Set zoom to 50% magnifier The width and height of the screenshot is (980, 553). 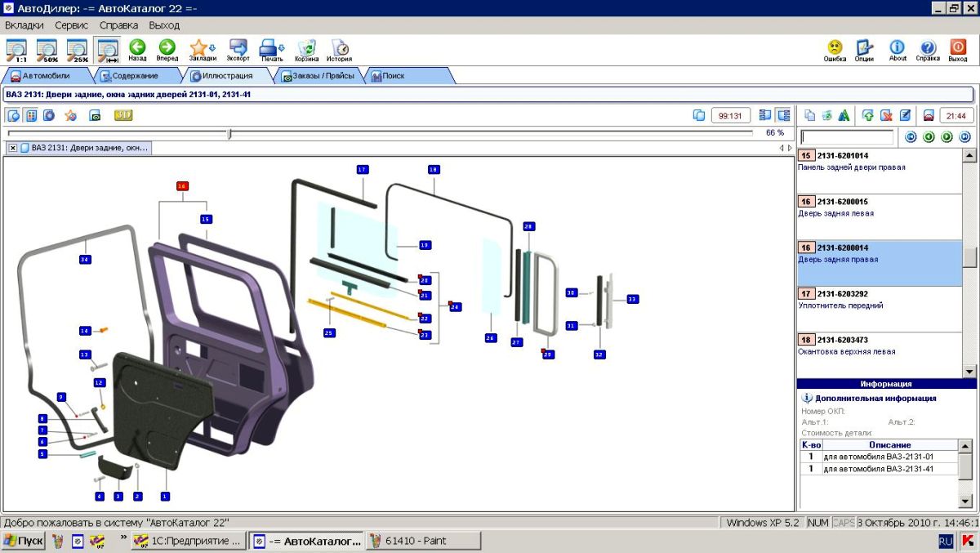pyautogui.click(x=47, y=50)
